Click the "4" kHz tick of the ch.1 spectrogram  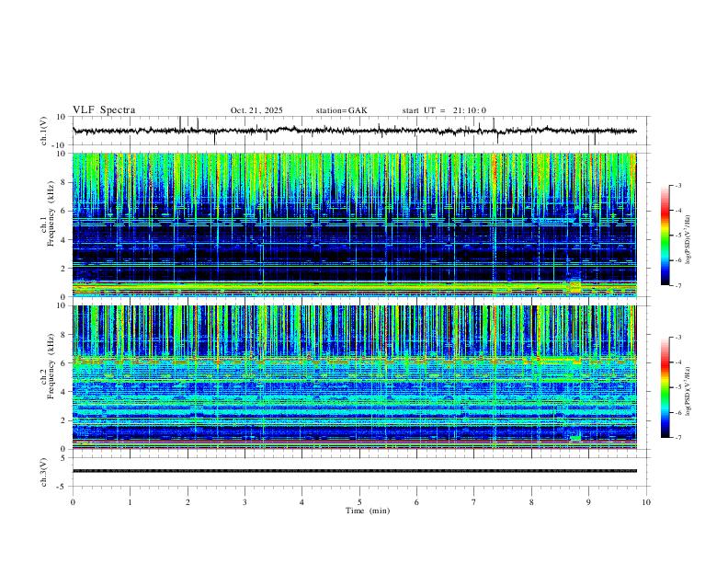pos(63,240)
